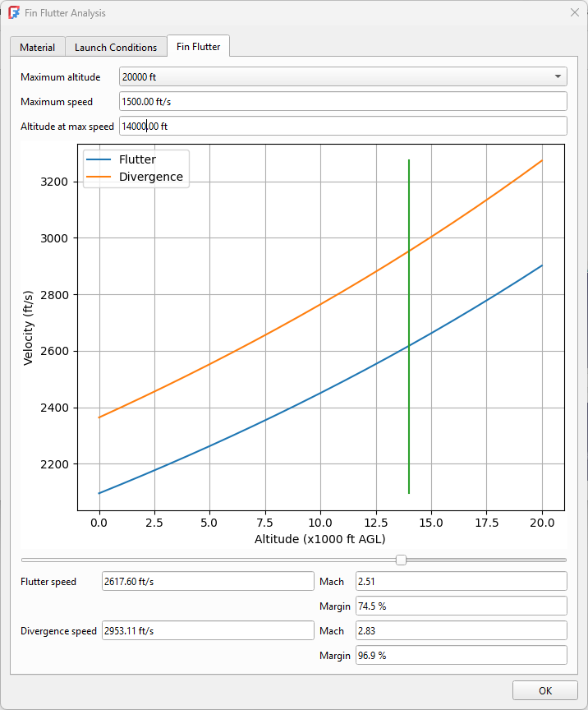Image resolution: width=588 pixels, height=710 pixels.
Task: Select the Fin Flutter tab
Action: [x=198, y=47]
